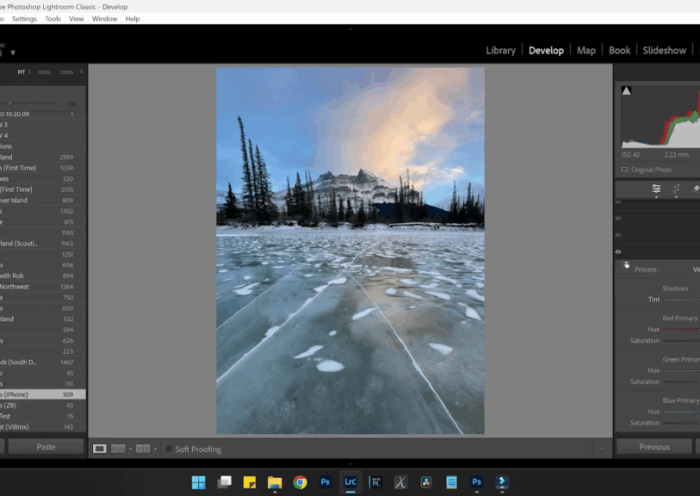Choose the Healing eraser tool icon
The height and width of the screenshot is (496, 700).
point(696,188)
